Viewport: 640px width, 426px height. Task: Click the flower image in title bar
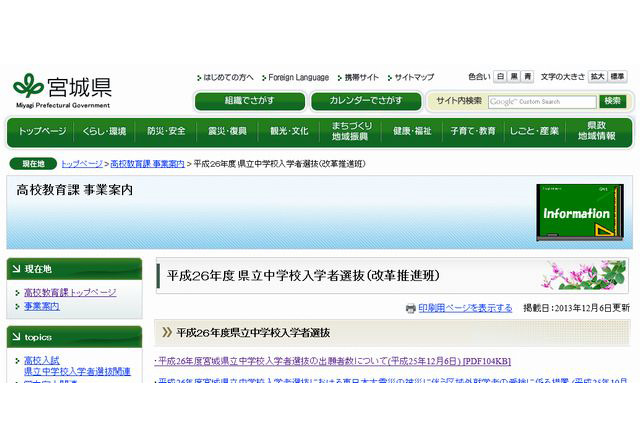coord(583,275)
